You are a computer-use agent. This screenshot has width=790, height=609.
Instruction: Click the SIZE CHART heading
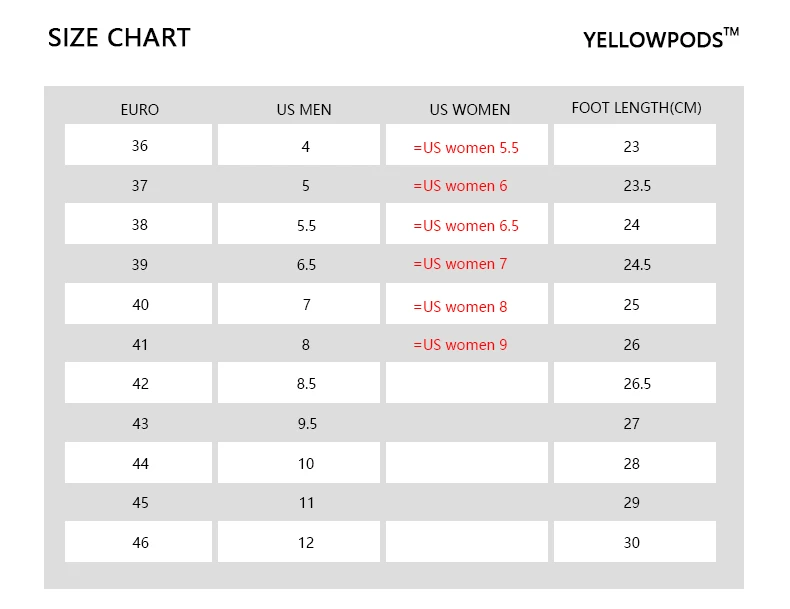click(x=119, y=38)
